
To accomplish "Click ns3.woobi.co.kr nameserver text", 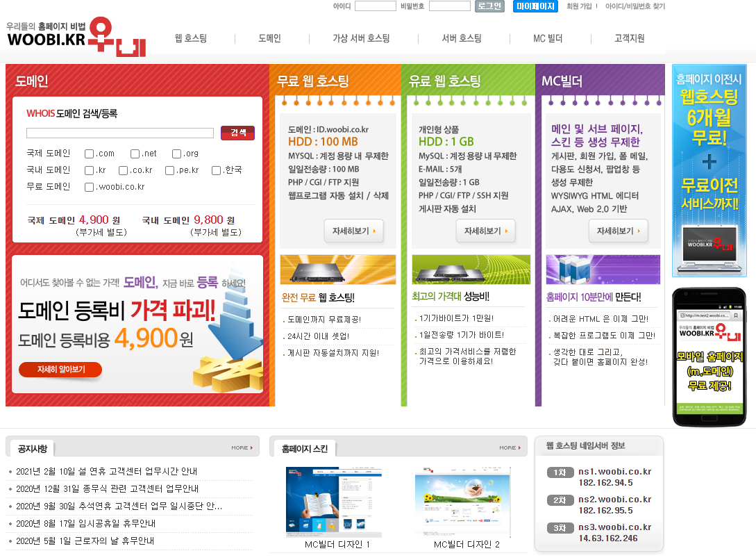I will 615,527.
